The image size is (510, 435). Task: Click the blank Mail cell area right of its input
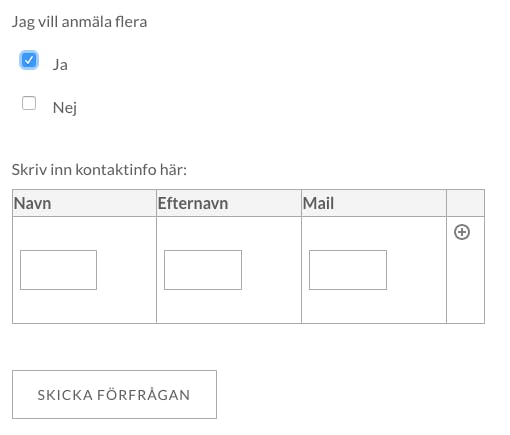[x=417, y=270]
